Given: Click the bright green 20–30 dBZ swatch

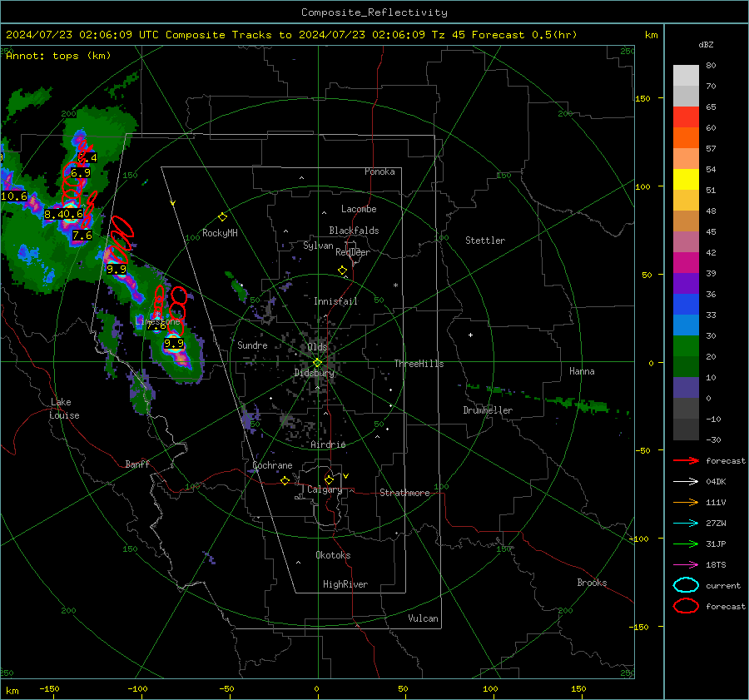Looking at the screenshot, I should (686, 346).
